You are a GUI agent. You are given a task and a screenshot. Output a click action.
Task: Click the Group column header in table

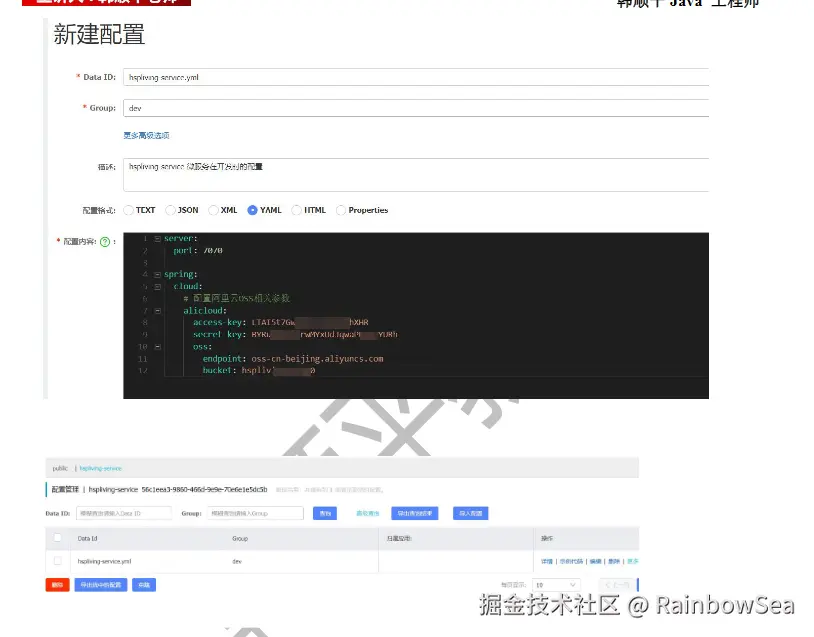point(240,538)
